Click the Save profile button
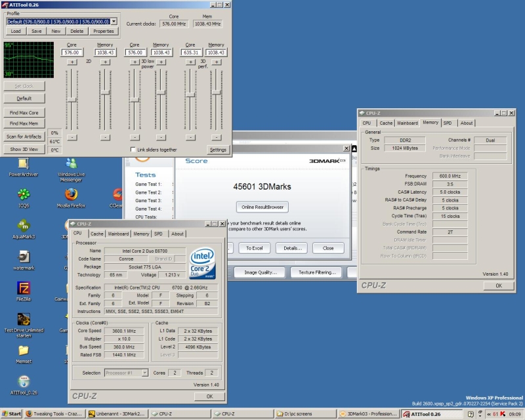Screen dimensions: 525x420 (x=37, y=31)
